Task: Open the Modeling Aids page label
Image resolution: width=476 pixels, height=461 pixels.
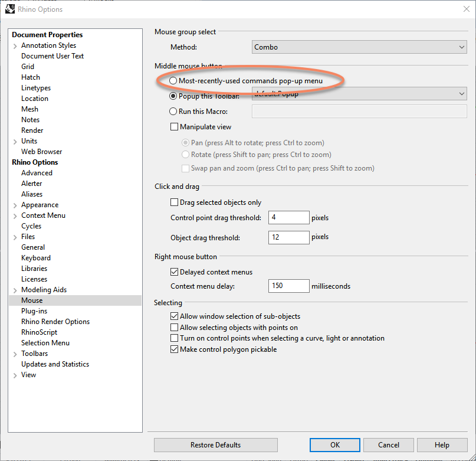Action: pyautogui.click(x=44, y=290)
